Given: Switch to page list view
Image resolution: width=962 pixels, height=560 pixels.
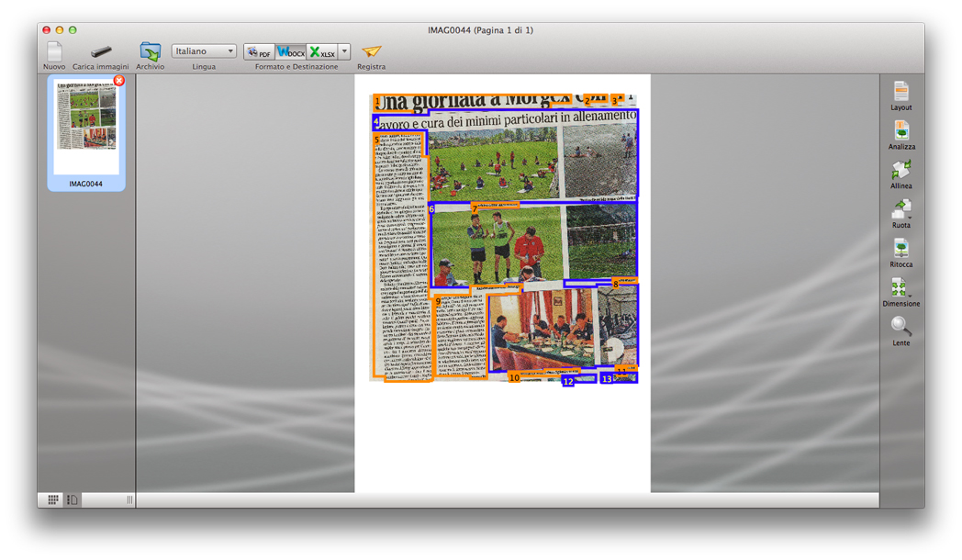Looking at the screenshot, I should [x=72, y=500].
